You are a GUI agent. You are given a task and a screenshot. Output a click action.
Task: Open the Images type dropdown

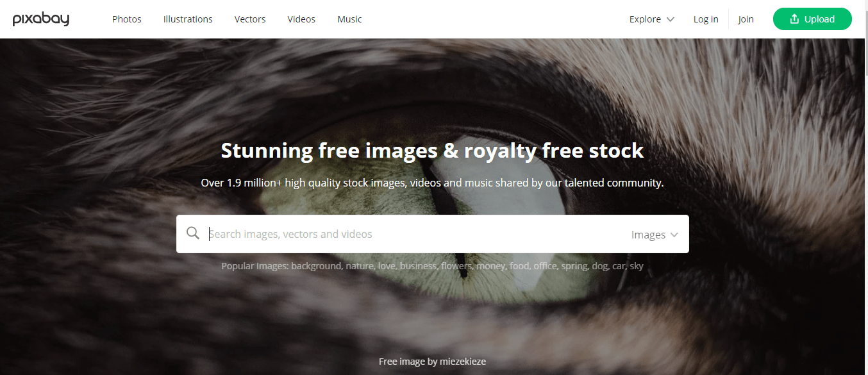655,235
